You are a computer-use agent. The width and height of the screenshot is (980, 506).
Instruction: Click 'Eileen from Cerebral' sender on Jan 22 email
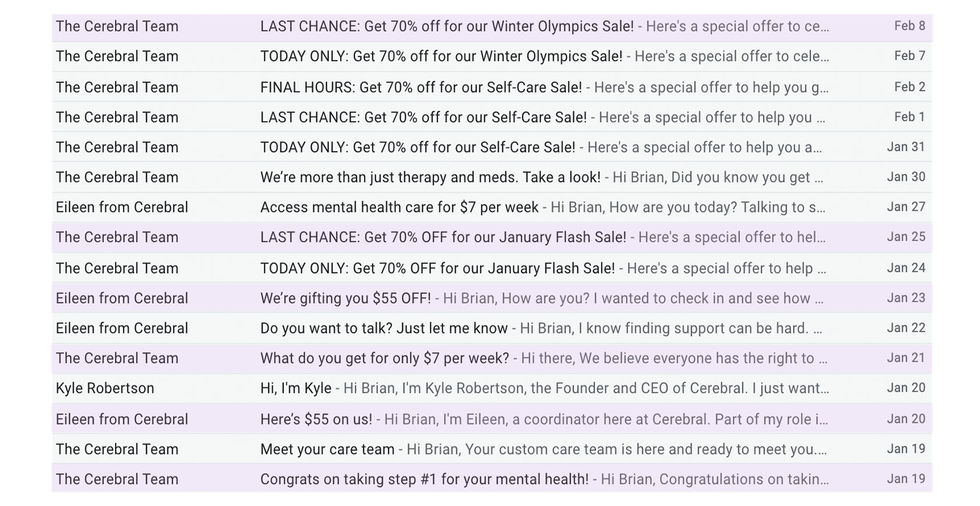pos(122,328)
